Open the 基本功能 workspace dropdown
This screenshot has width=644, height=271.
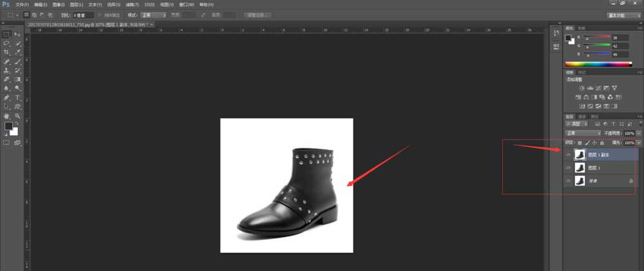click(x=623, y=14)
